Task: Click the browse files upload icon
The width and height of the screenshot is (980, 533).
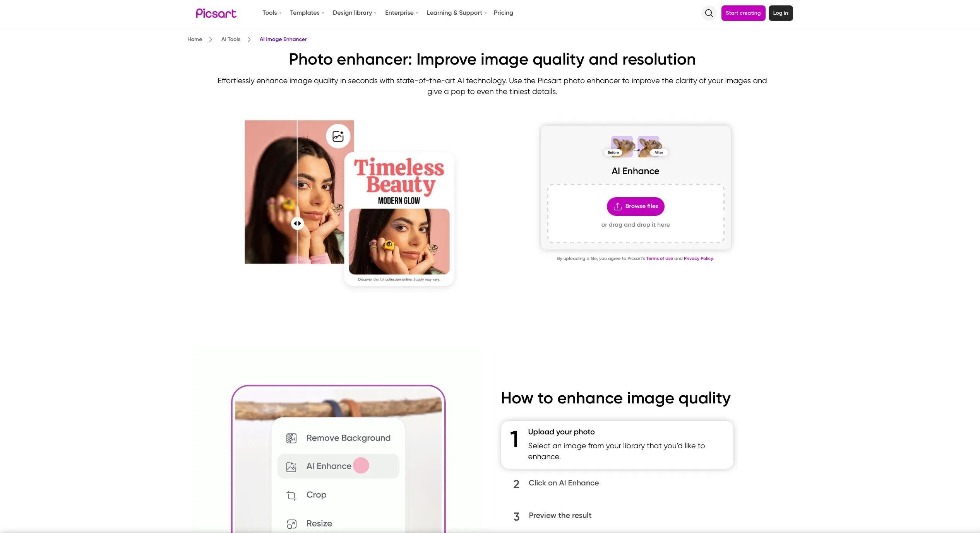Action: coord(617,206)
